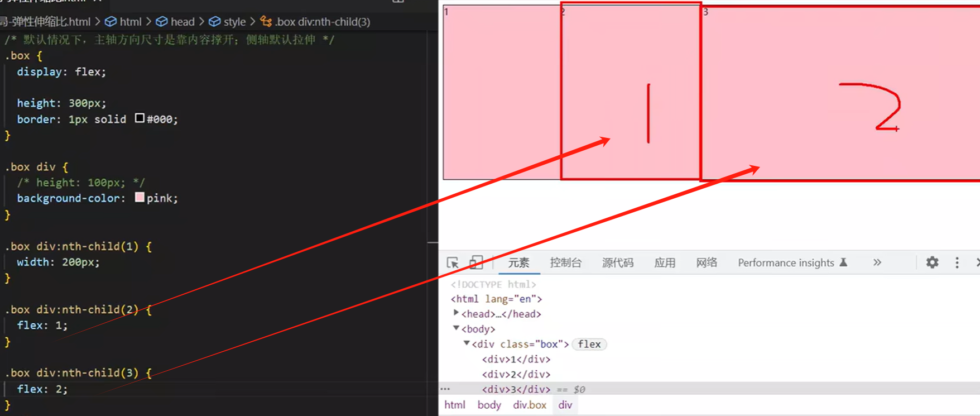Select the <div>1</div> DOM node
Image resolution: width=980 pixels, height=416 pixels.
[516, 359]
